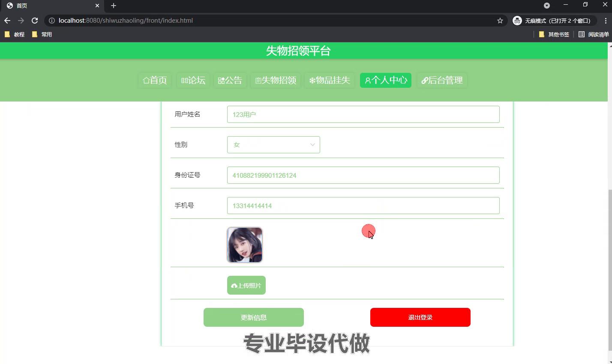Navigate to 失物招领 section
The height and width of the screenshot is (364, 612).
coord(276,80)
